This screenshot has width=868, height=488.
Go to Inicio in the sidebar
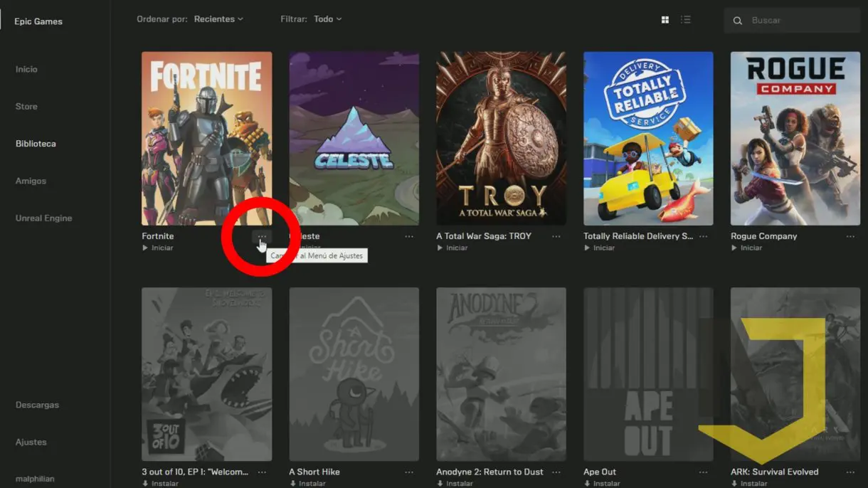coord(26,69)
